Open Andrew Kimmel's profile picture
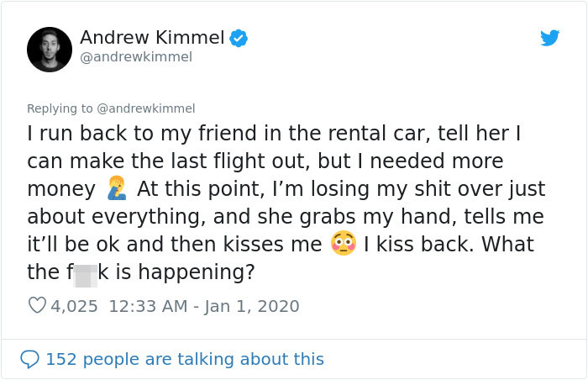Viewport: 588px width, 380px height. 50,50
